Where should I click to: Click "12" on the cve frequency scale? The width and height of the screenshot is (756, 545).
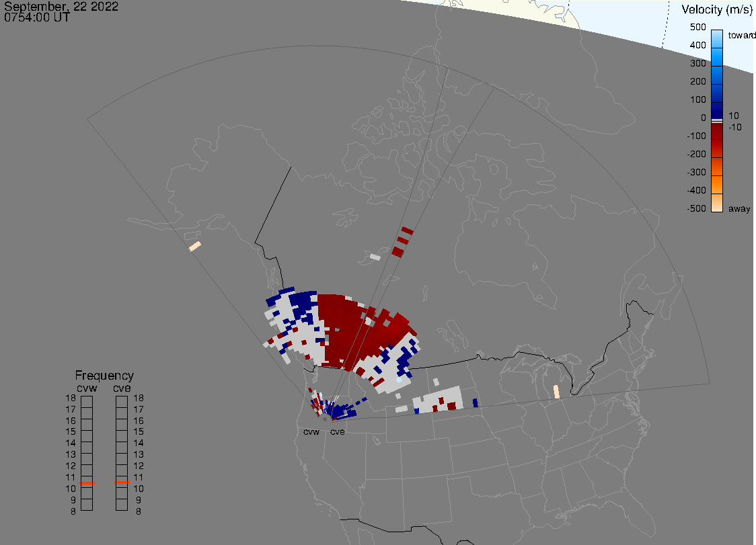[x=139, y=466]
